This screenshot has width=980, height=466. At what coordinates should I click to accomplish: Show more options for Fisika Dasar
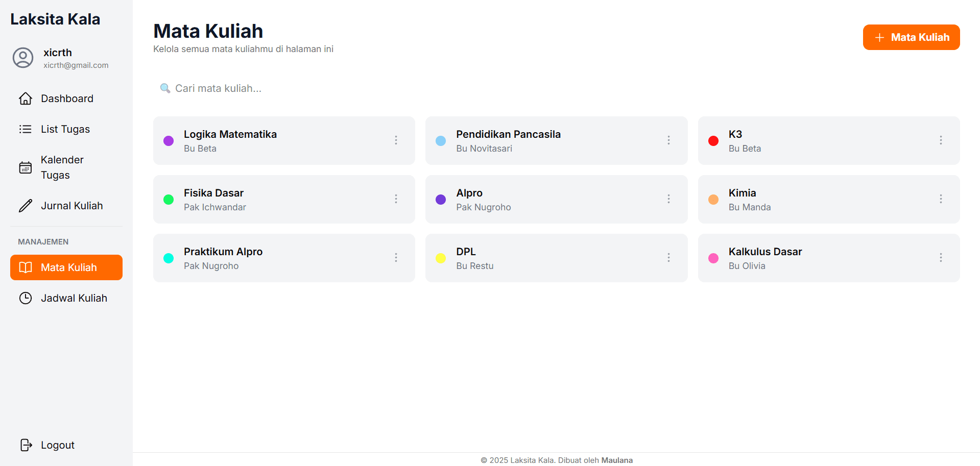(396, 199)
